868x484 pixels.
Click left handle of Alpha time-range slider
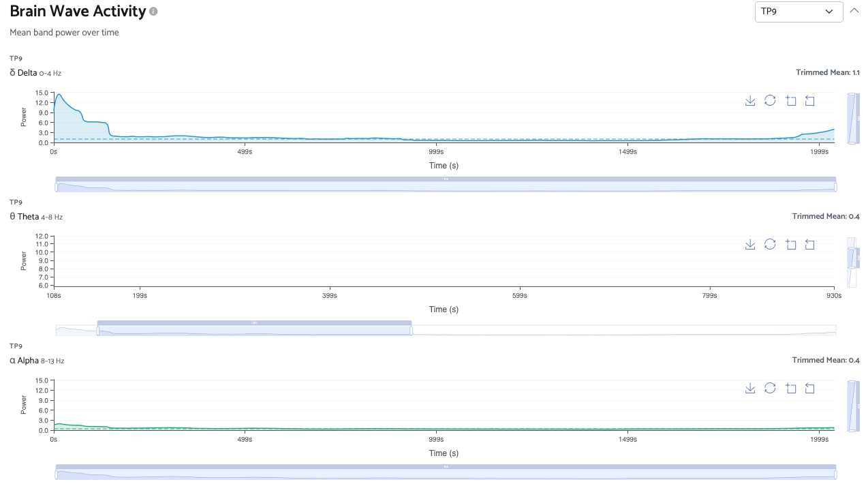(x=57, y=474)
